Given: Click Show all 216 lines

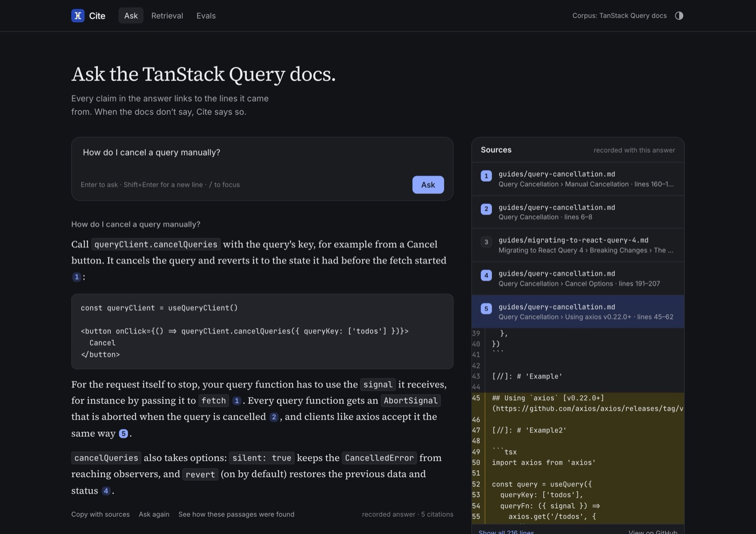Looking at the screenshot, I should point(506,532).
